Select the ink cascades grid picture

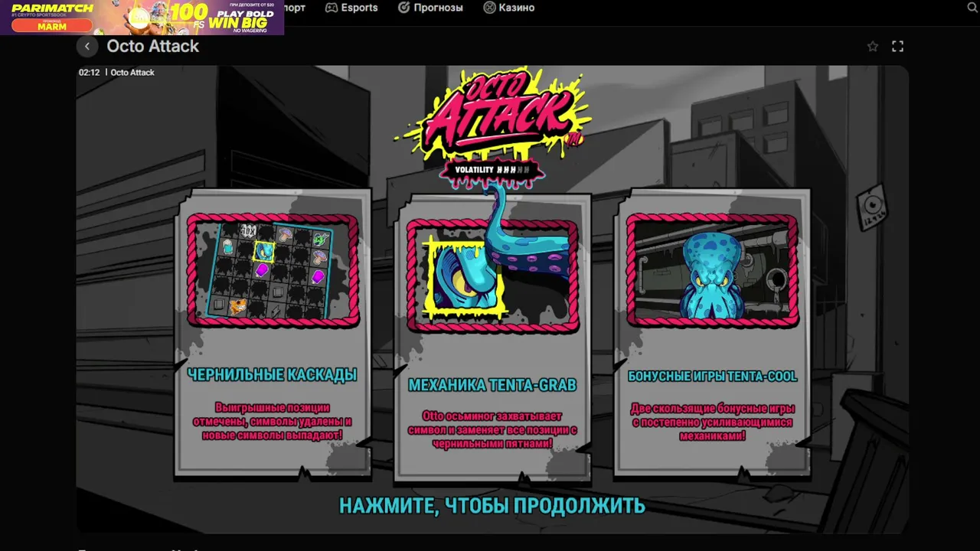(x=273, y=271)
